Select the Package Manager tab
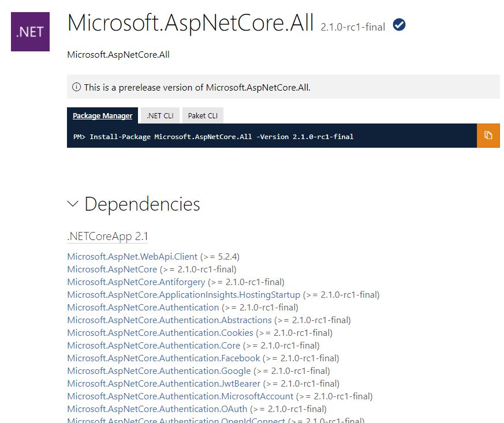The image size is (504, 423). pyautogui.click(x=103, y=115)
